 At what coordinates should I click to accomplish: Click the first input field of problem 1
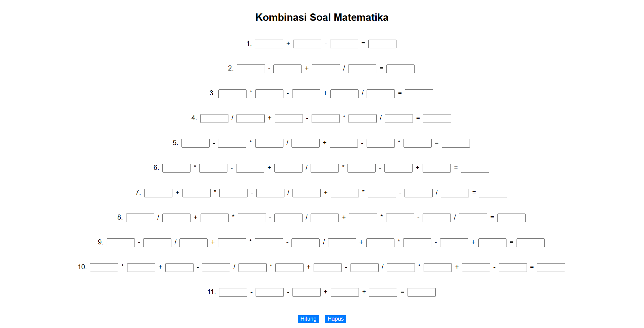coord(269,44)
